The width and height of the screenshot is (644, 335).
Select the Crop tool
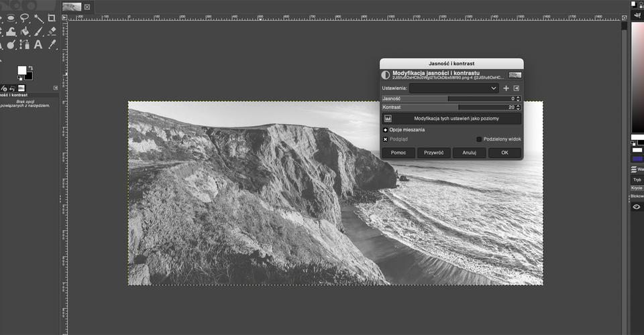click(x=52, y=18)
